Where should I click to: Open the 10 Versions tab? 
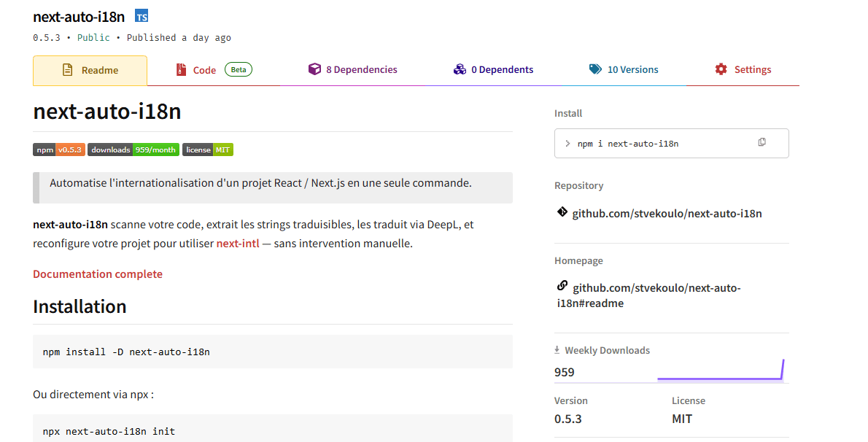(x=624, y=70)
